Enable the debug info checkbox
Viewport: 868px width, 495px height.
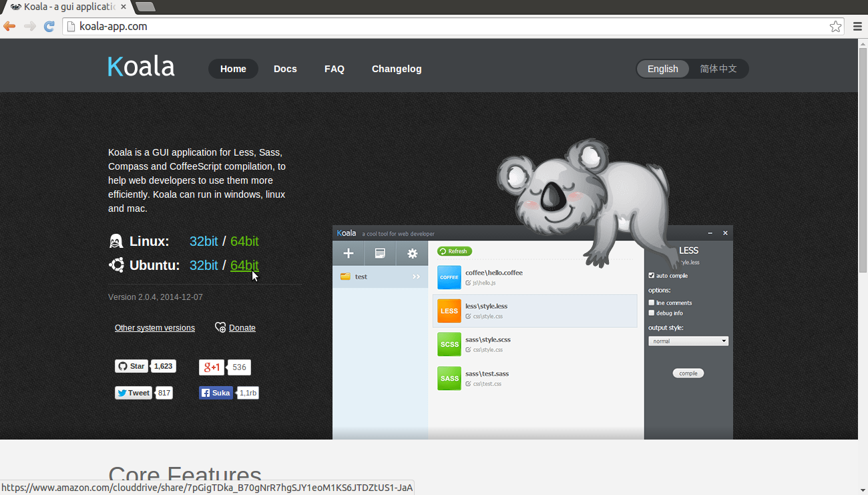[652, 313]
